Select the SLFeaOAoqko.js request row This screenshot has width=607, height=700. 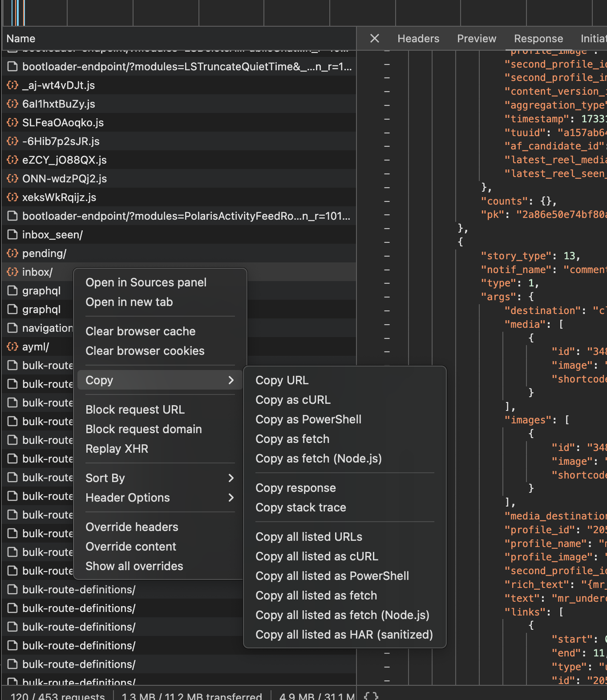[63, 123]
